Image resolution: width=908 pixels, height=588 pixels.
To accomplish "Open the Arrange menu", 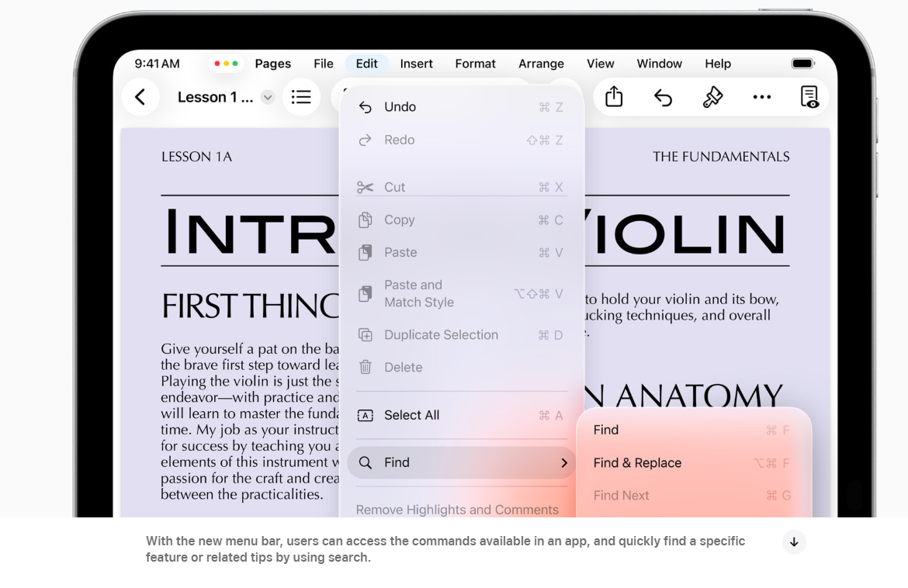I will click(x=541, y=64).
